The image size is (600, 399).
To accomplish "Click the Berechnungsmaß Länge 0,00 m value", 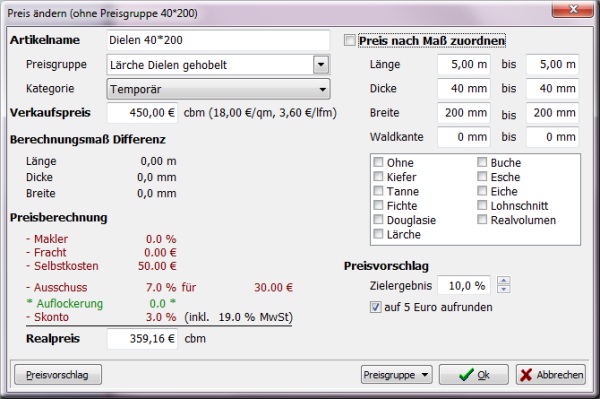I will pos(158,161).
